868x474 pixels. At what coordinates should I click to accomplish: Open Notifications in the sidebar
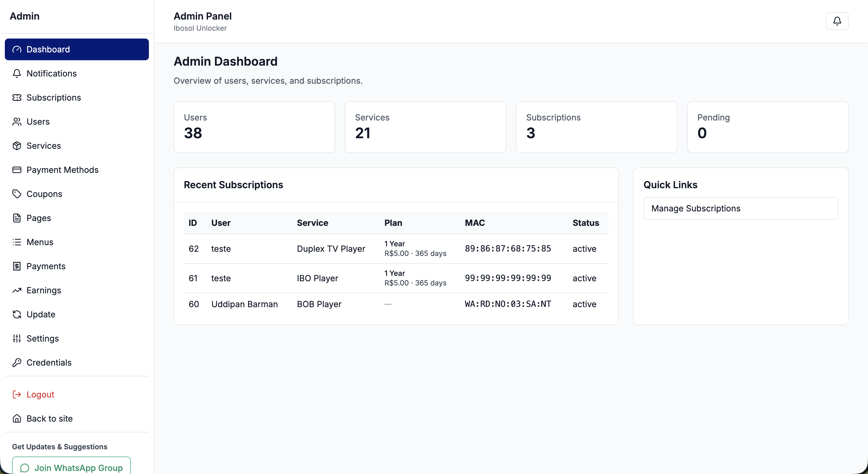(x=51, y=73)
